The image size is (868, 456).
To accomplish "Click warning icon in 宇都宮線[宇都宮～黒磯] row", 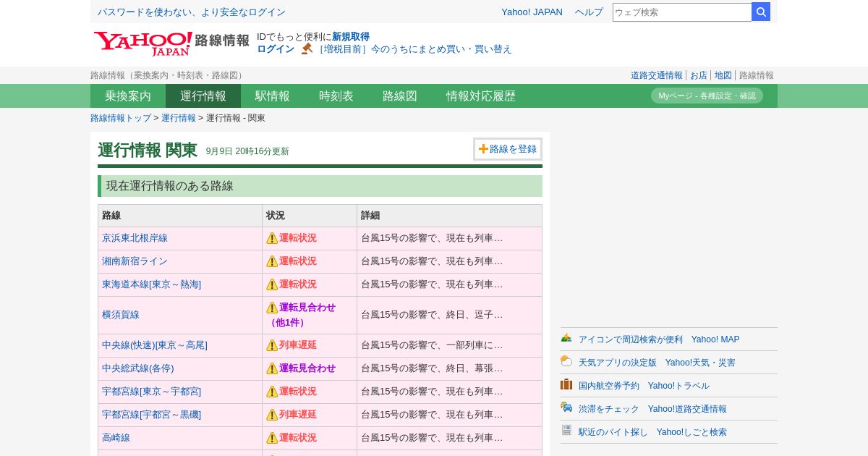I will [272, 415].
